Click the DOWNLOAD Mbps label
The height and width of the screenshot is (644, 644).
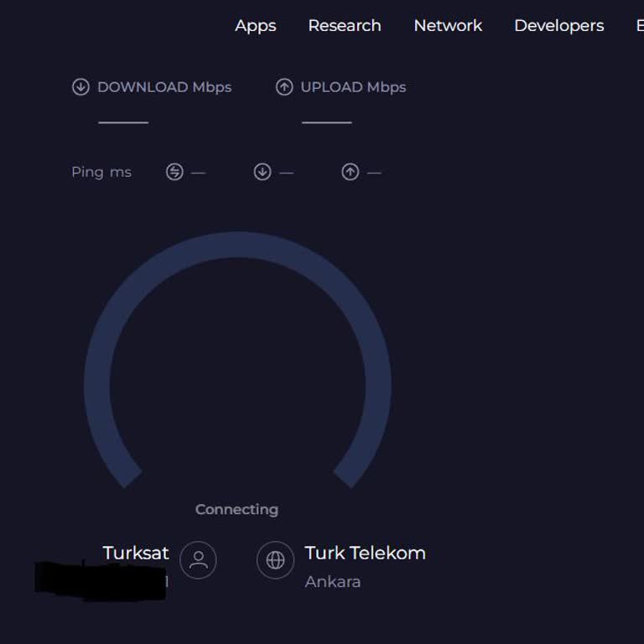click(164, 87)
